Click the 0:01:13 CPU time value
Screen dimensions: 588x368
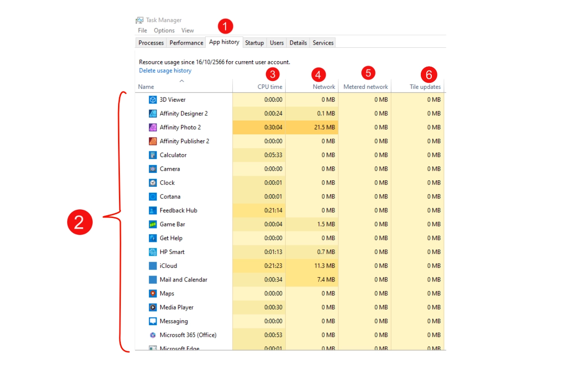tap(273, 252)
